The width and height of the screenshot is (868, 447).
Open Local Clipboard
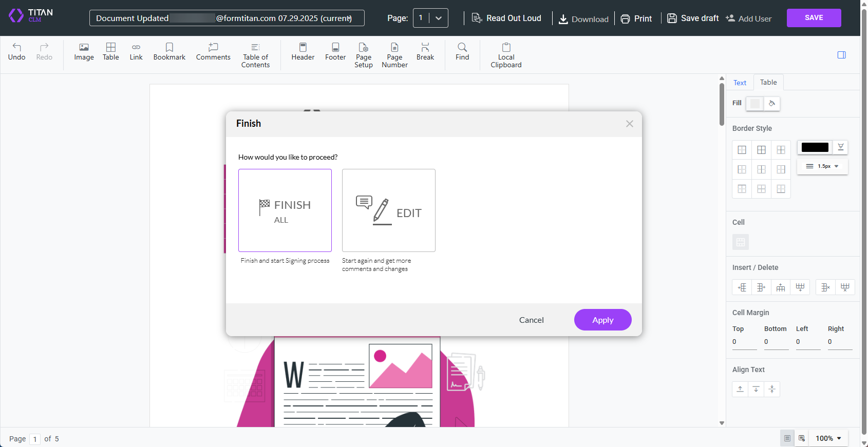pos(506,55)
